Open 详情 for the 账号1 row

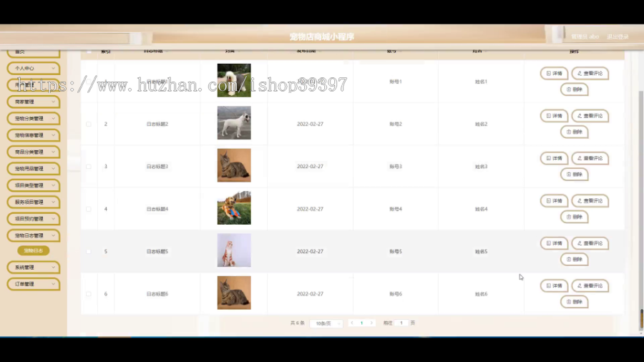[554, 74]
